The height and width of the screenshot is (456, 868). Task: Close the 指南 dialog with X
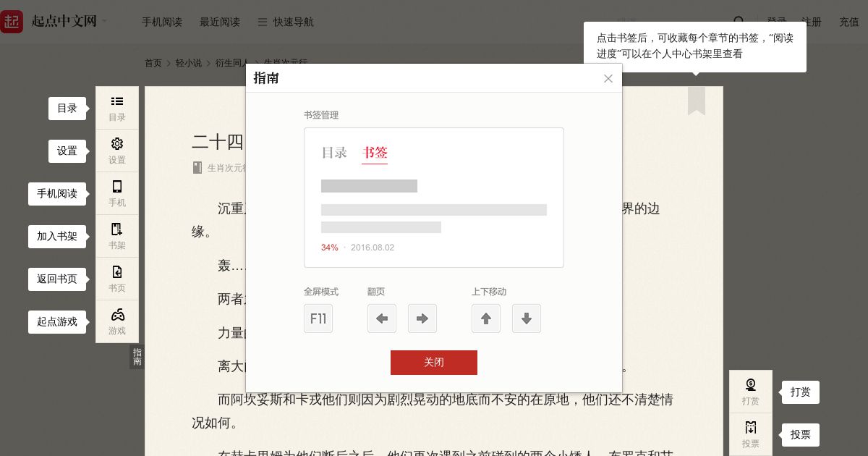point(608,78)
